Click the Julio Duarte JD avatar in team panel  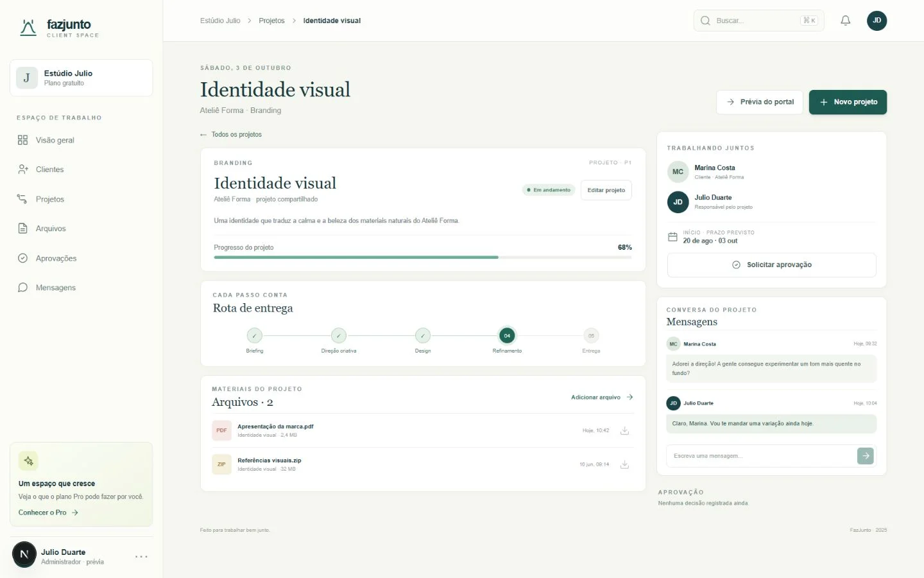(678, 202)
